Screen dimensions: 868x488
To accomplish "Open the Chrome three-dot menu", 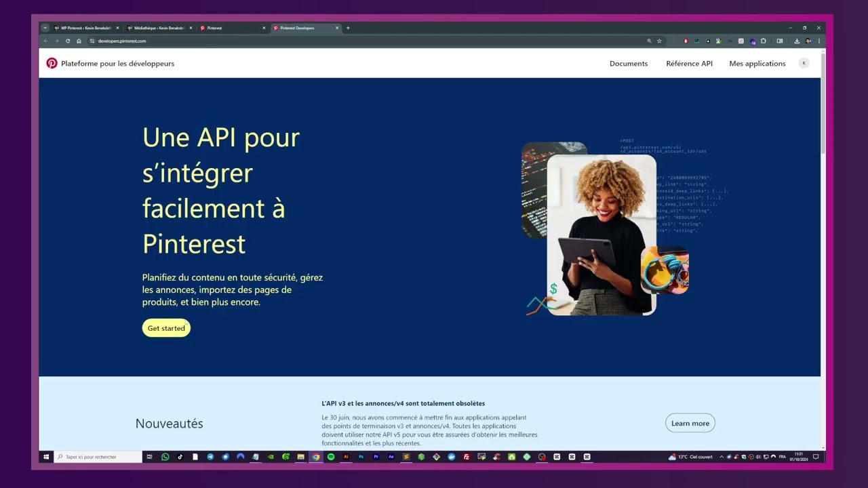I will (x=819, y=41).
